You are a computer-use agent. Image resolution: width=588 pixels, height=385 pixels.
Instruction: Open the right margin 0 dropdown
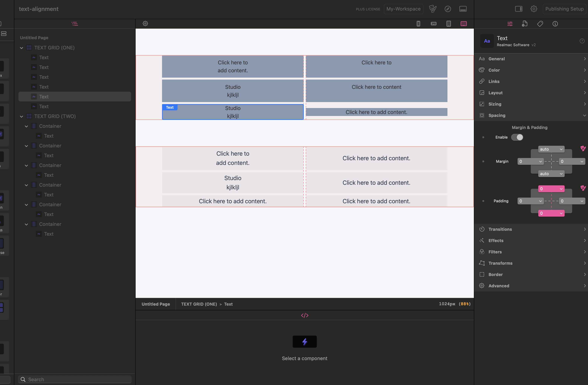(x=572, y=161)
